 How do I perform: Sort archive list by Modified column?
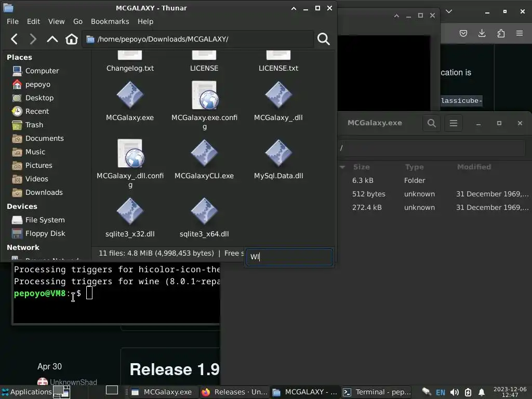[x=474, y=167]
